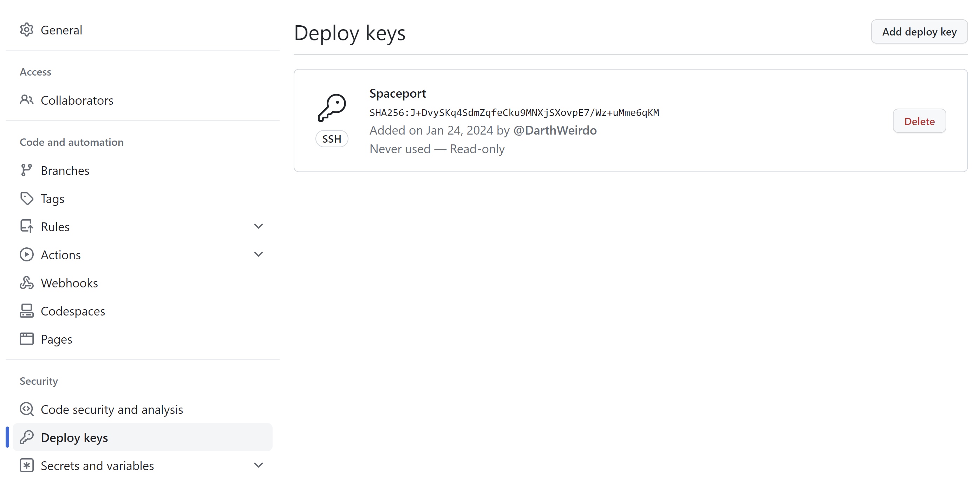The height and width of the screenshot is (481, 980).
Task: Expand the Actions section
Action: pyautogui.click(x=258, y=254)
